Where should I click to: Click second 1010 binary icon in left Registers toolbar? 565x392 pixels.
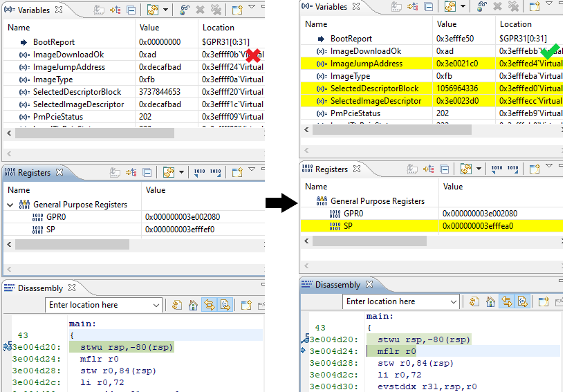pyautogui.click(x=216, y=173)
